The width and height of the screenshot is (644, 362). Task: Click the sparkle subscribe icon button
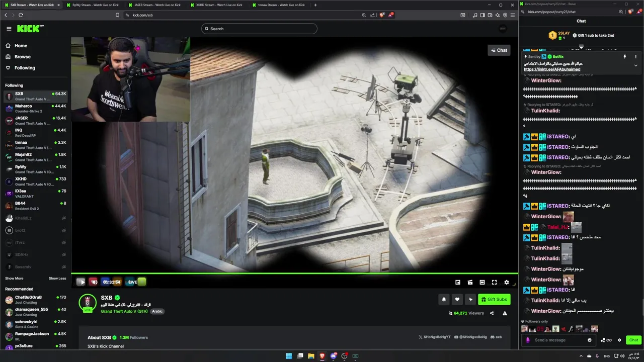[470, 300]
